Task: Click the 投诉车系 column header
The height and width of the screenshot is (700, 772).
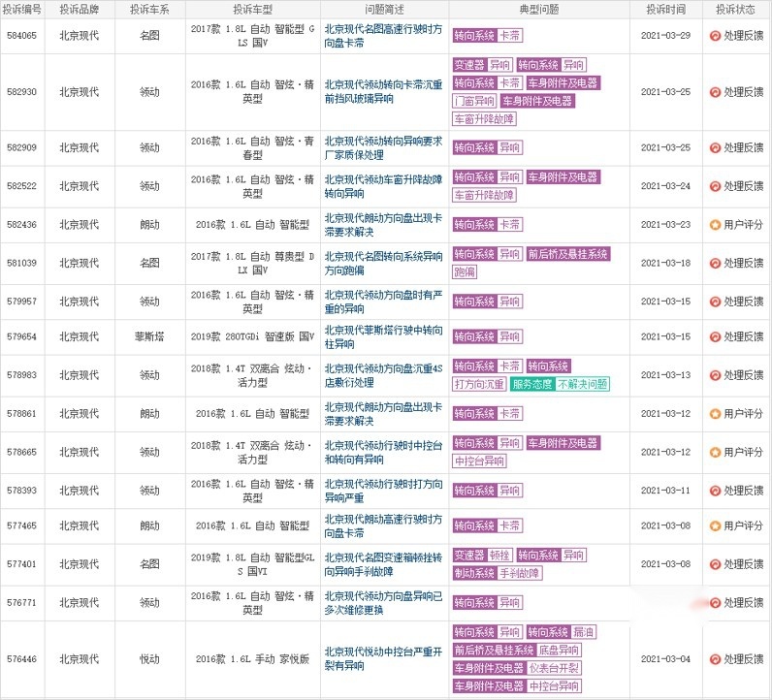Action: [x=149, y=10]
